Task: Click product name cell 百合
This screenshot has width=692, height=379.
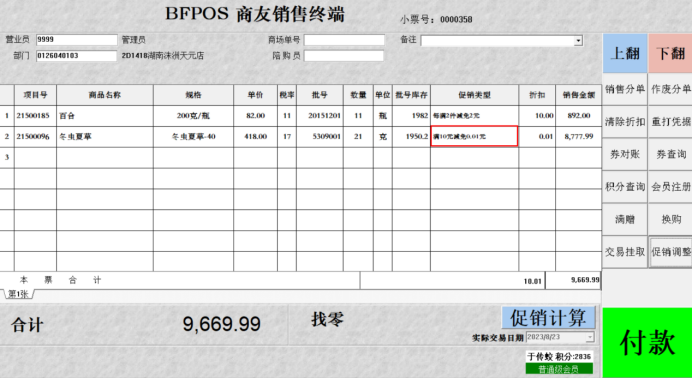Action: (x=105, y=116)
